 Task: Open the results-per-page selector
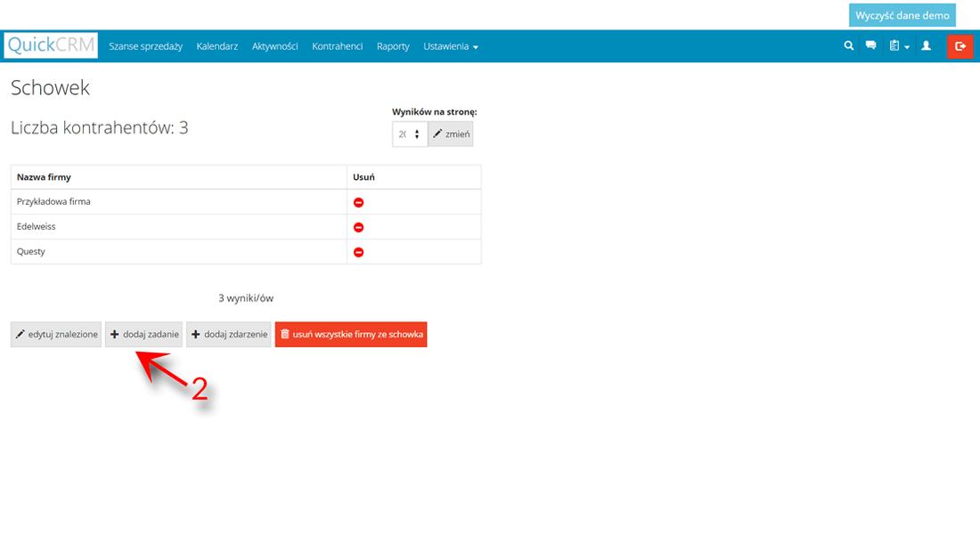410,134
